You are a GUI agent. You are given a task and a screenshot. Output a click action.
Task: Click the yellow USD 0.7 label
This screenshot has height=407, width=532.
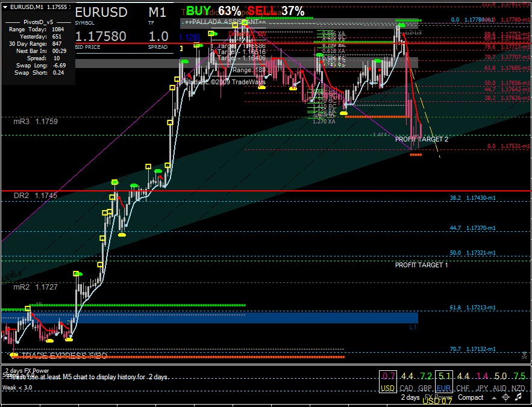[x=437, y=402]
